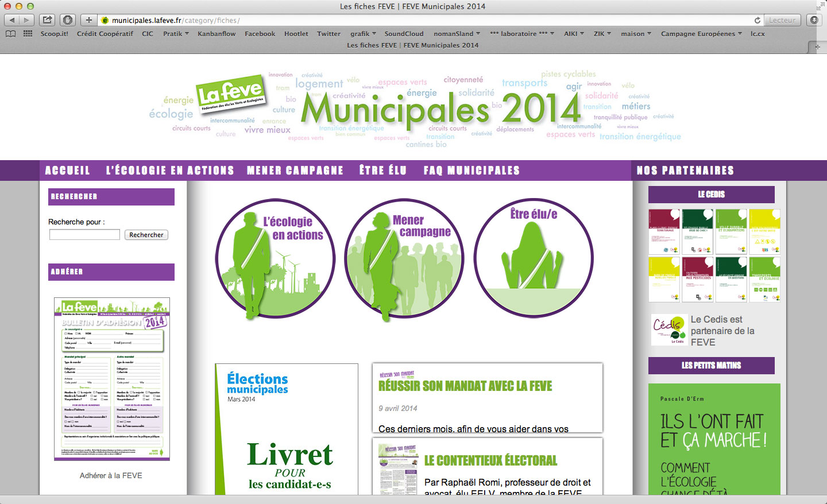This screenshot has height=504, width=827.
Task: Expand the Campagne Européenes bookmarks folder
Action: pyautogui.click(x=701, y=34)
